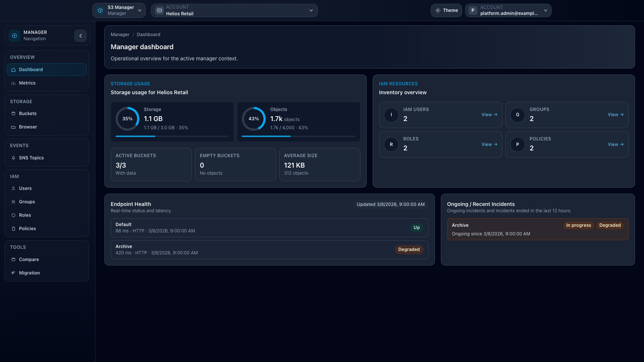The width and height of the screenshot is (644, 362).
Task: Navigate to Manager via the breadcrumb
Action: (120, 34)
